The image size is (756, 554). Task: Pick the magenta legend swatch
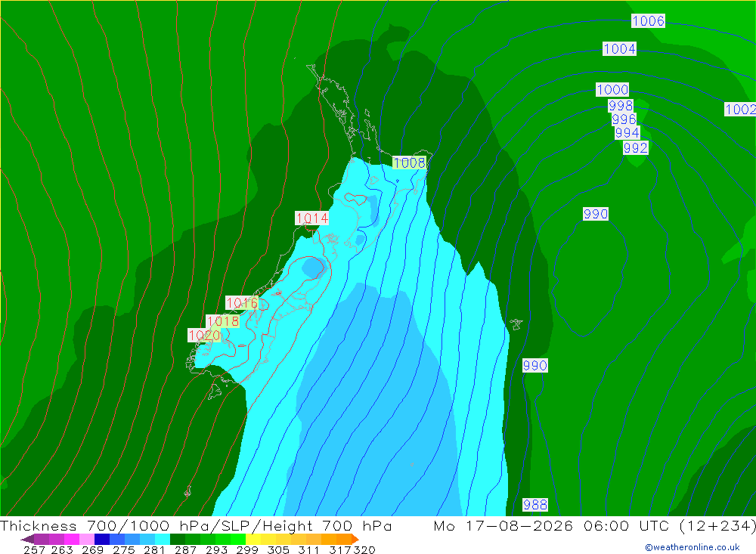click(x=71, y=540)
